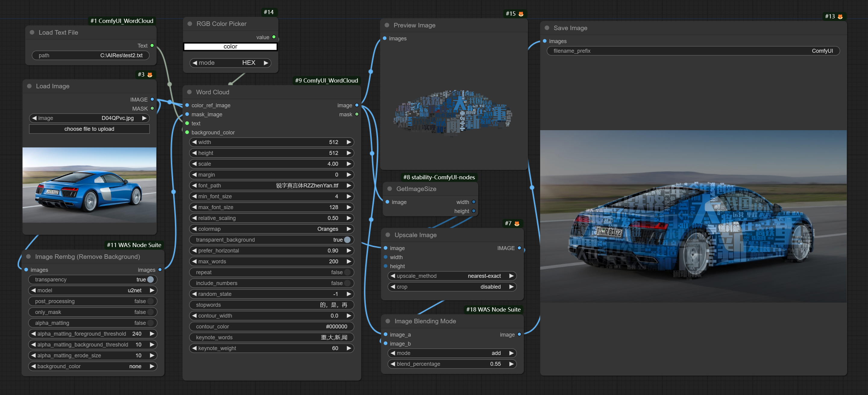Switch to next RGB Color Picker mode with right arrow
Screen dimensions: 868x395
pos(266,63)
